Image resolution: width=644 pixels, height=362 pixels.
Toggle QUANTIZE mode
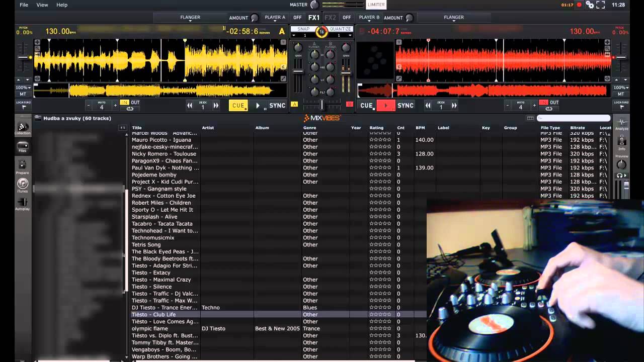(x=340, y=29)
